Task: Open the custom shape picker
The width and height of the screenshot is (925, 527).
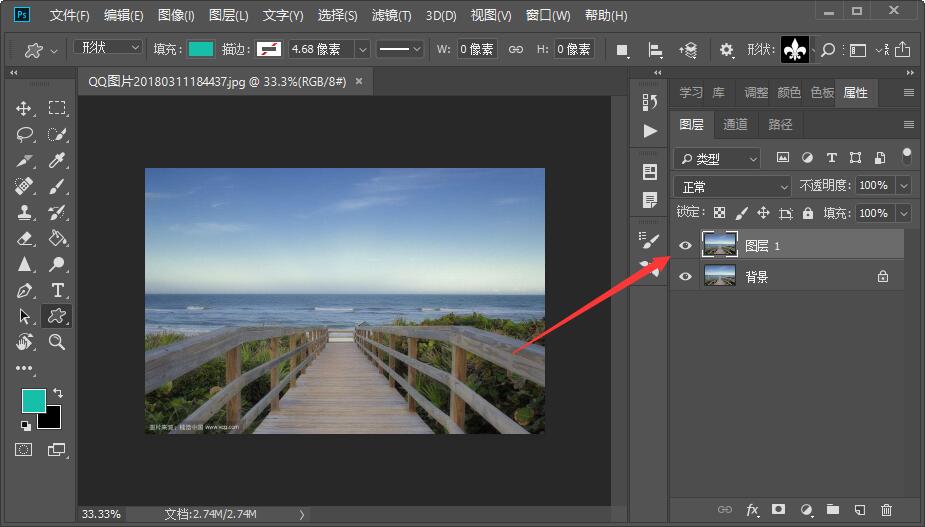Action: pos(797,50)
